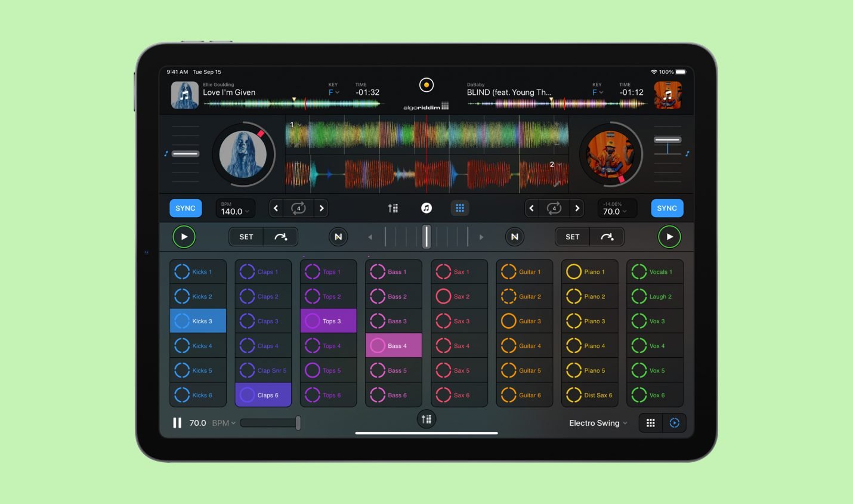Viewport: 853px width, 504px height.
Task: Select the Kicks 3 pad
Action: 197,321
